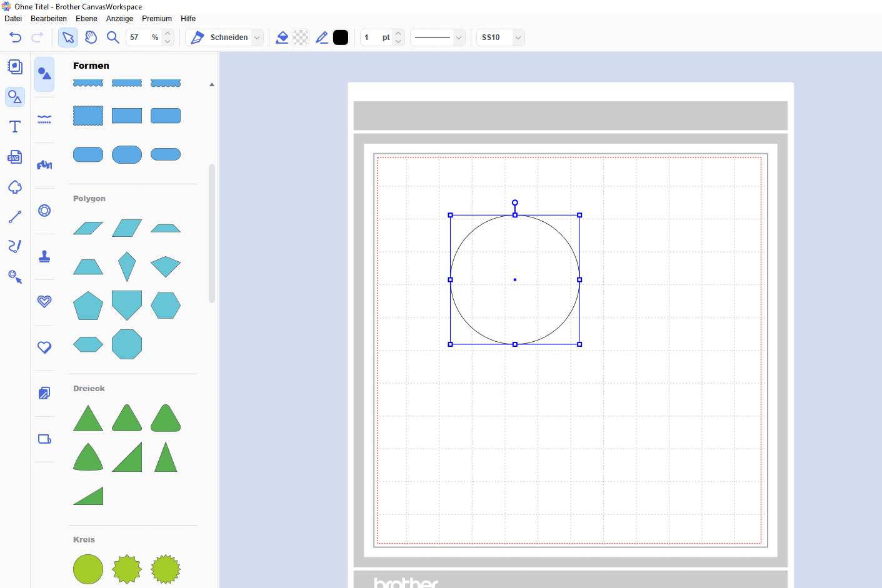The width and height of the screenshot is (882, 588).
Task: Toggle the transparent fill checkerboard swatch
Action: 301,37
